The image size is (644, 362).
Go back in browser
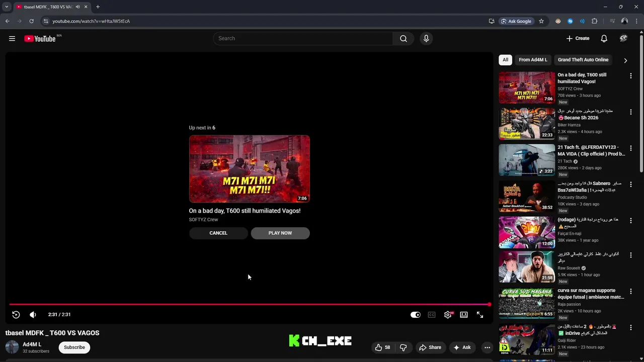pos(7,21)
